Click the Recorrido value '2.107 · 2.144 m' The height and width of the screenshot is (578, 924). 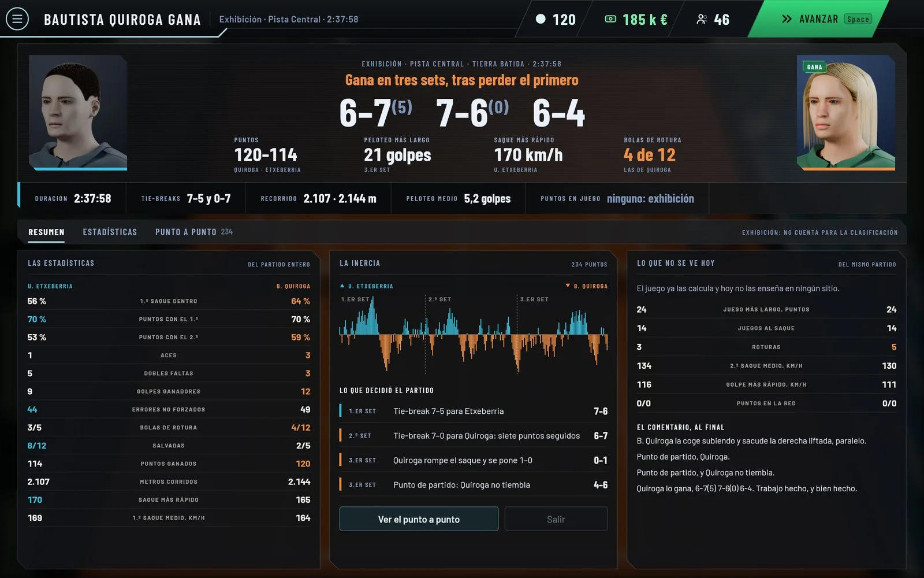(340, 198)
